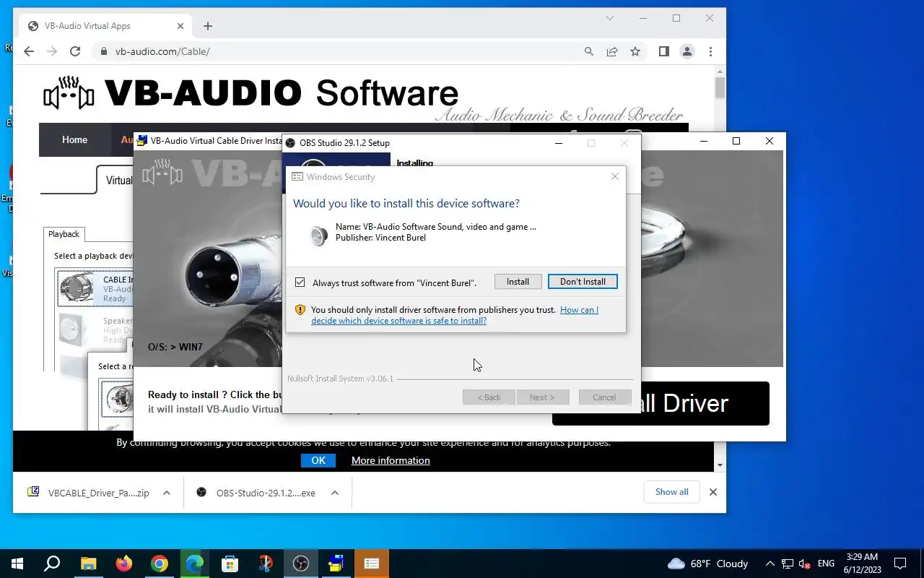This screenshot has width=924, height=578.
Task: Expand OBS-Studio exe download options
Action: 335,493
